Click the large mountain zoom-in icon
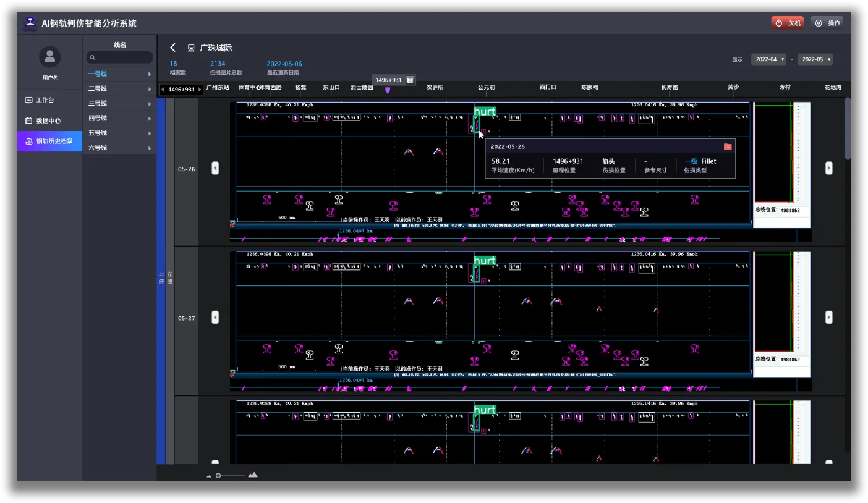The image size is (868, 503). (252, 475)
